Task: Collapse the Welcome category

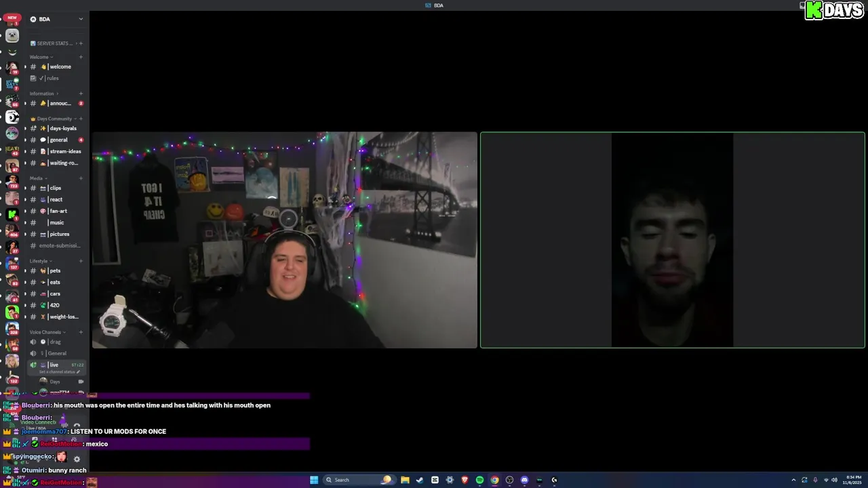Action: (x=41, y=57)
